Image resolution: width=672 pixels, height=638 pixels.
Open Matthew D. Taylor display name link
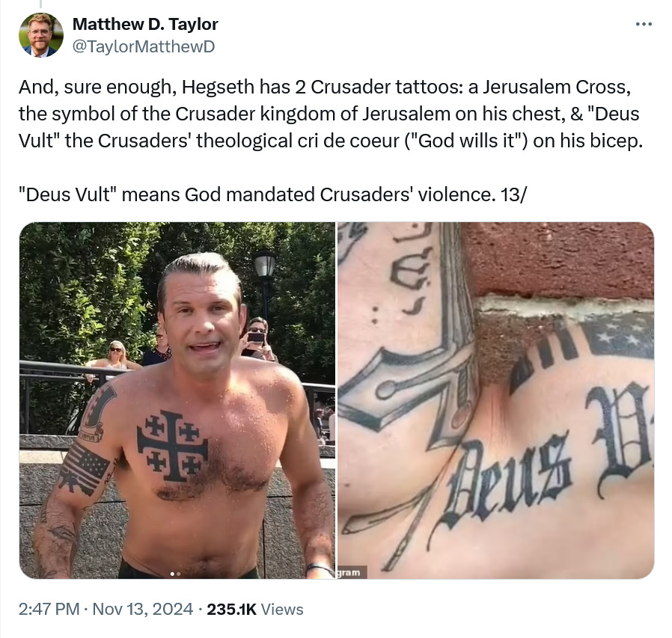tap(145, 24)
